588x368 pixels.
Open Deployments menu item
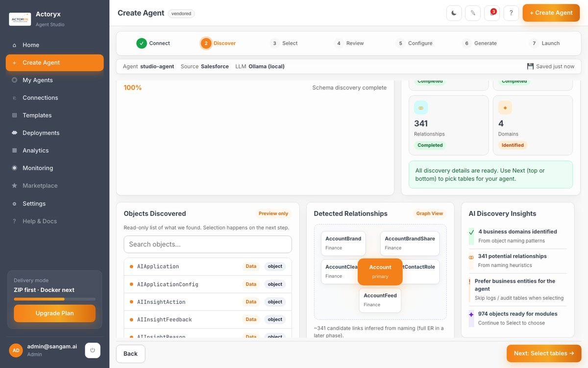(x=54, y=133)
